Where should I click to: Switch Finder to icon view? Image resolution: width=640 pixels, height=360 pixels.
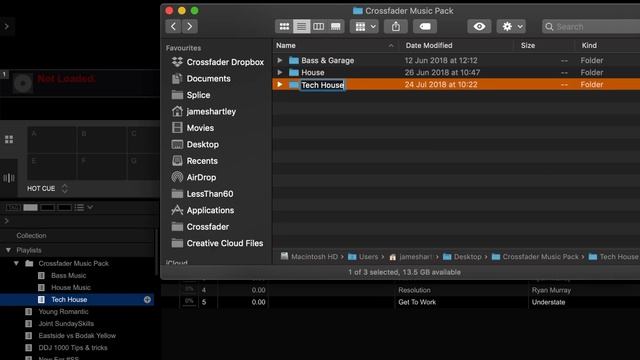[x=284, y=27]
